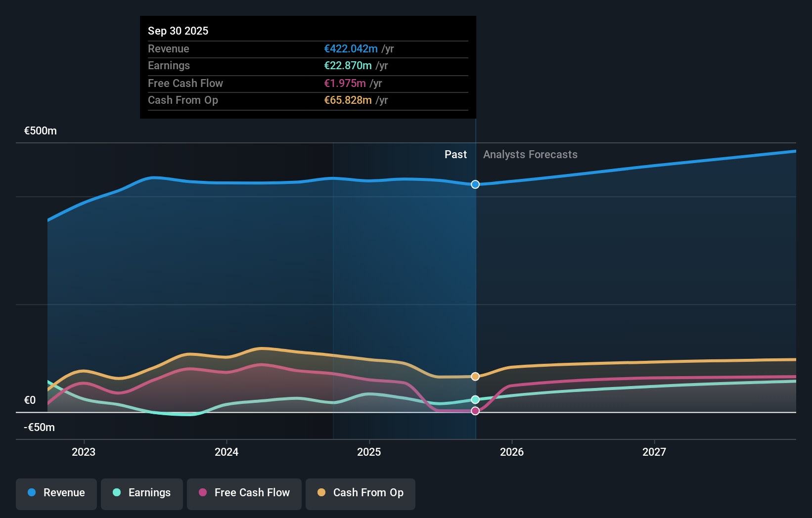This screenshot has height=518, width=812.
Task: Click the -€50m axis label
Action: pyautogui.click(x=39, y=427)
